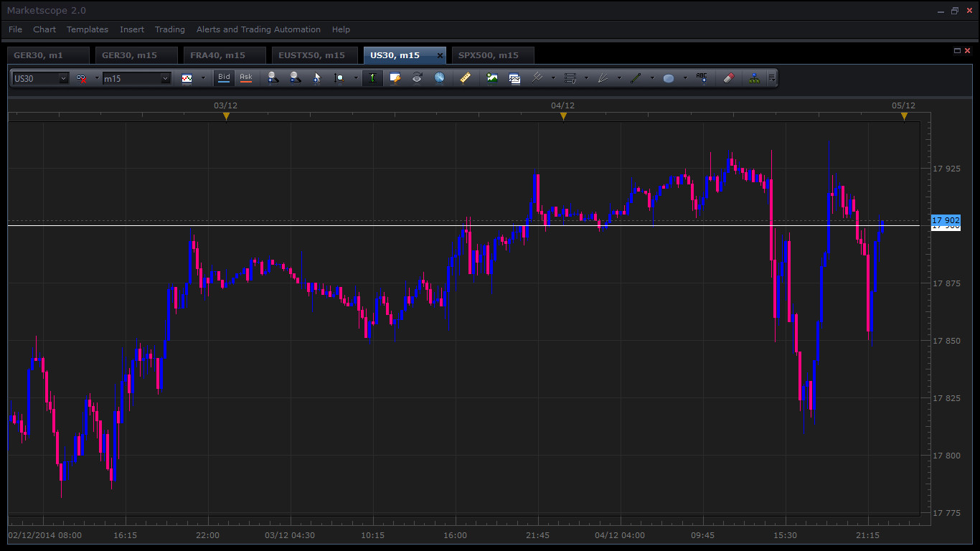The image size is (980, 551).
Task: Toggle Ask price display
Action: [246, 78]
